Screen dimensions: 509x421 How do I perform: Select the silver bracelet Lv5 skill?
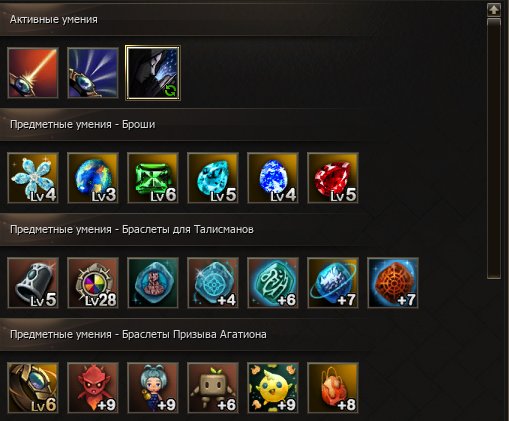[x=33, y=283]
